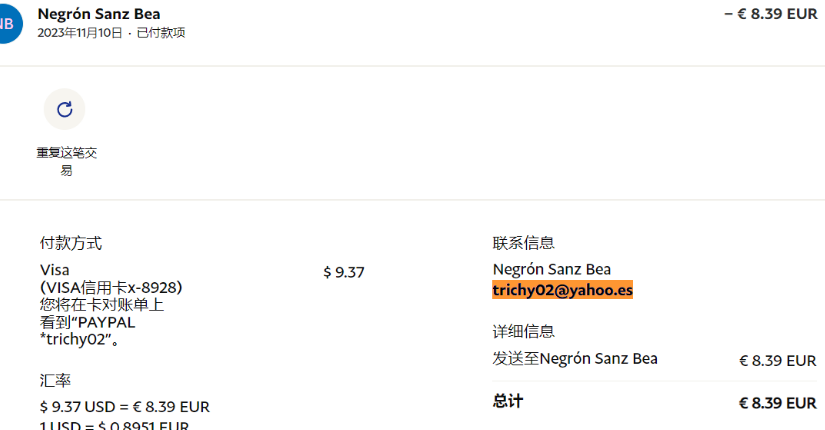Click the repeat transaction circular arrow icon

65,109
